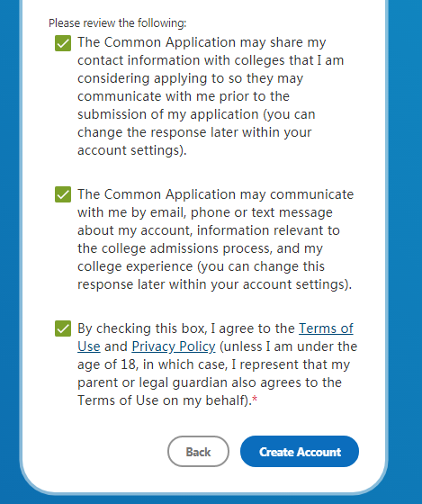Click the green checkmark beside 'By checking'

63,328
